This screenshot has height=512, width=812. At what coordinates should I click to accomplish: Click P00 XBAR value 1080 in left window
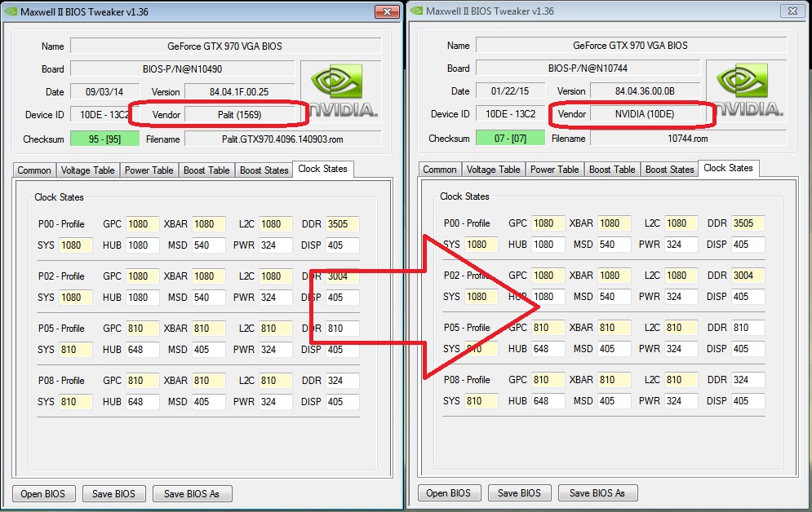point(209,224)
